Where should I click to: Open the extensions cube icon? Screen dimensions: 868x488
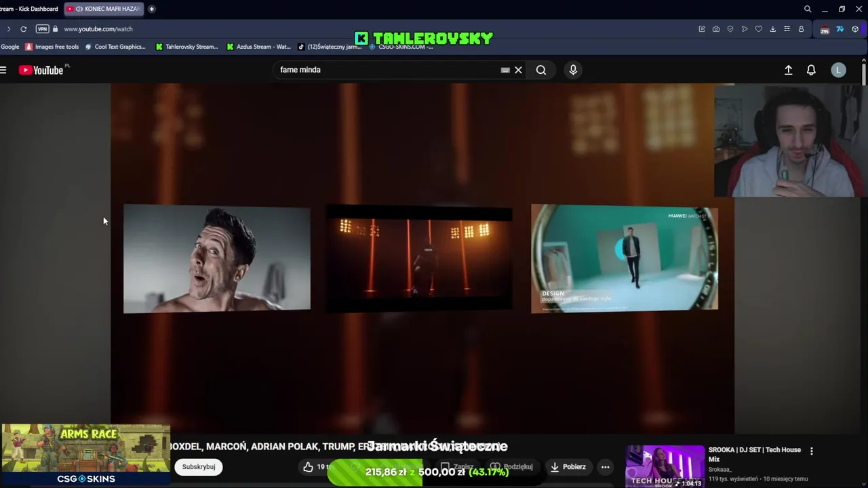click(x=855, y=29)
